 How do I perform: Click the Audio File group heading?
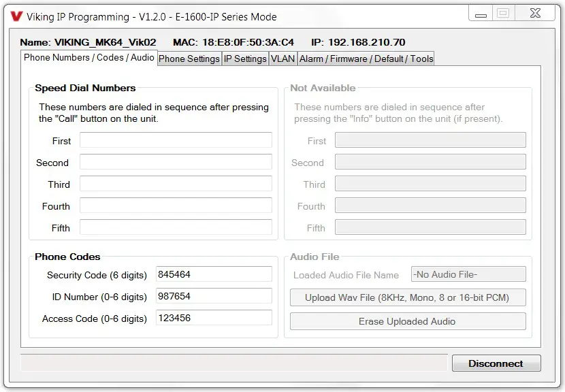[314, 257]
